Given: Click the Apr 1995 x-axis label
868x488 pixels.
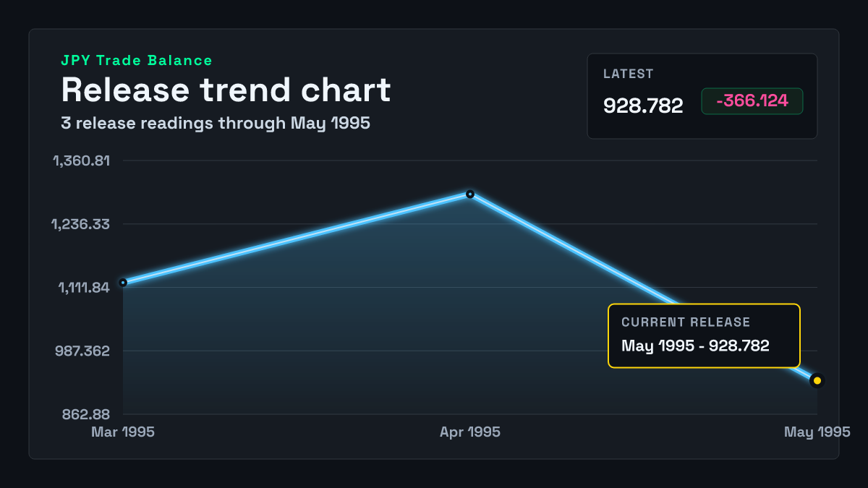Looking at the screenshot, I should [470, 432].
